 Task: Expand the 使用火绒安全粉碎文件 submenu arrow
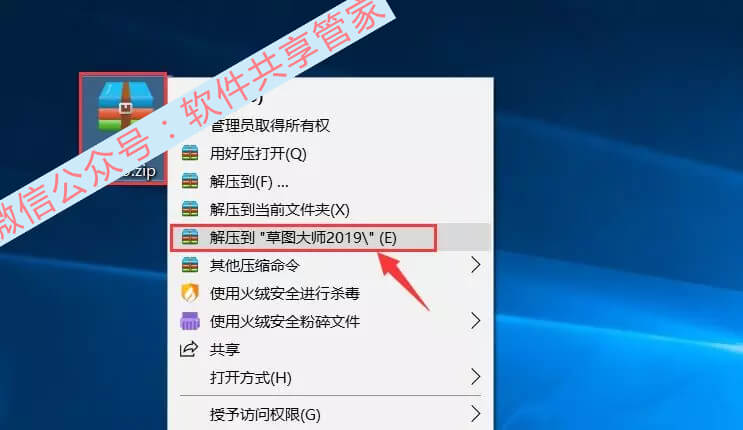(x=476, y=321)
